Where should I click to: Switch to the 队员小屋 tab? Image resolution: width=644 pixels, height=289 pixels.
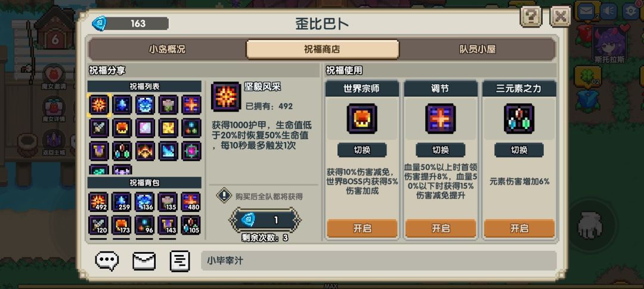[x=477, y=50]
